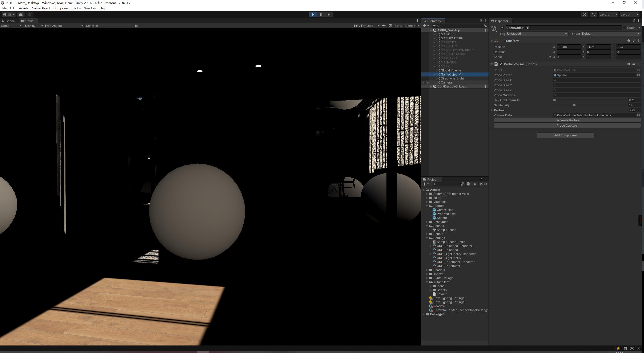
Task: Open the Tag dropdown Untagged
Action: (x=537, y=34)
